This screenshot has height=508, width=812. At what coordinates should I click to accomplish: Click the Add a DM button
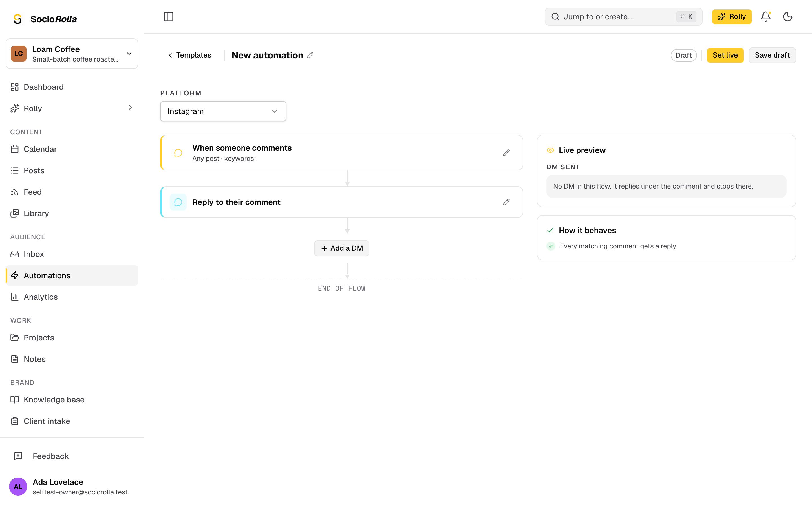[x=342, y=248]
